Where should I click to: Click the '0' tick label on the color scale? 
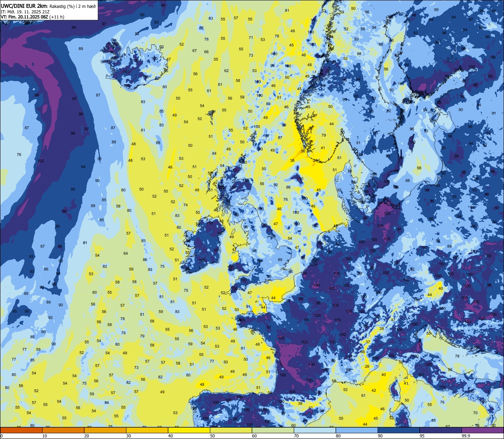tap(2, 436)
